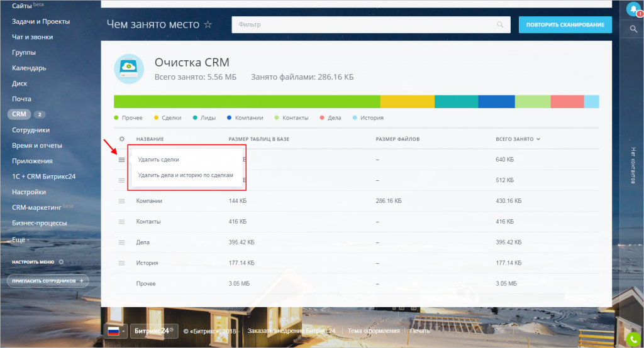The height and width of the screenshot is (348, 644).
Task: Open the CRM item in sidebar
Action: pyautogui.click(x=19, y=114)
